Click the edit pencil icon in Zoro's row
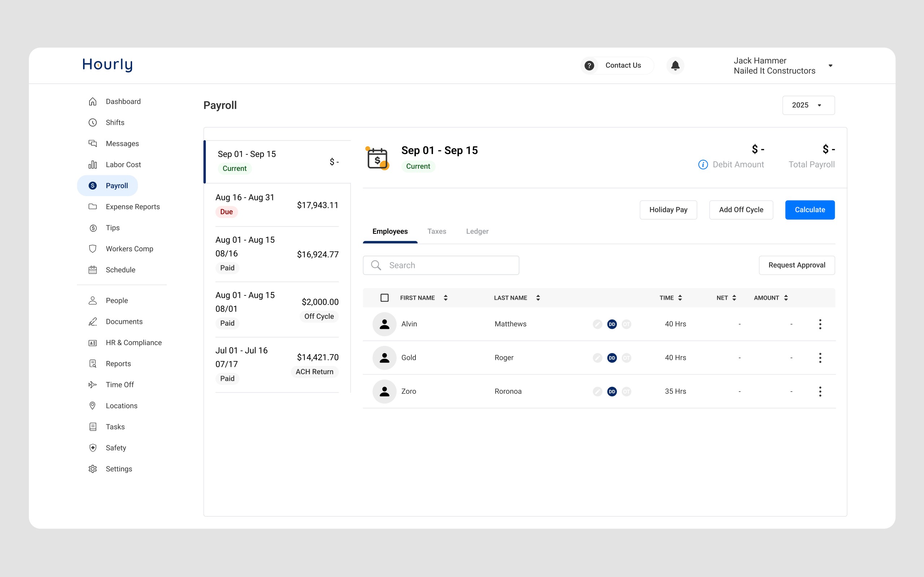The image size is (924, 577). click(597, 391)
